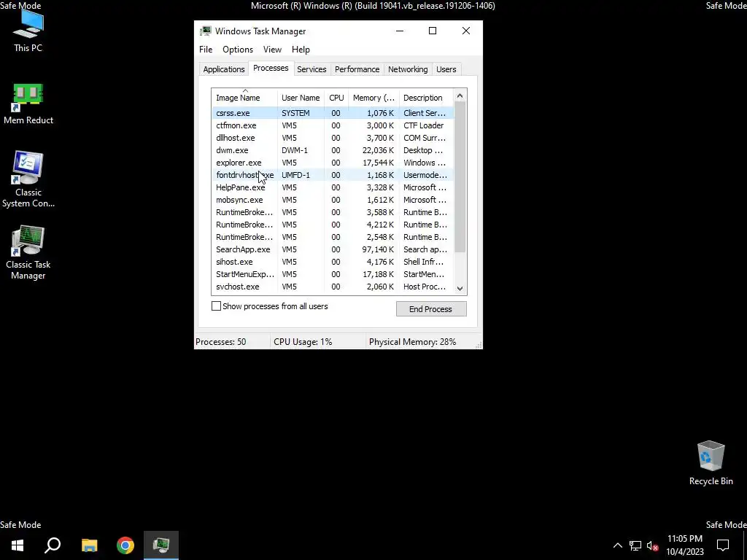Open the Windows Start menu
Image resolution: width=747 pixels, height=560 pixels.
(18, 545)
